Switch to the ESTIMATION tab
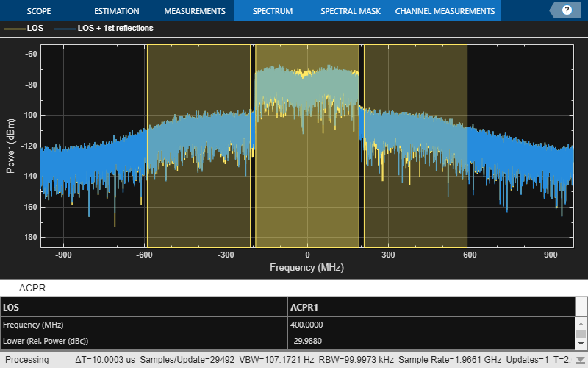This screenshot has width=588, height=368. (116, 11)
